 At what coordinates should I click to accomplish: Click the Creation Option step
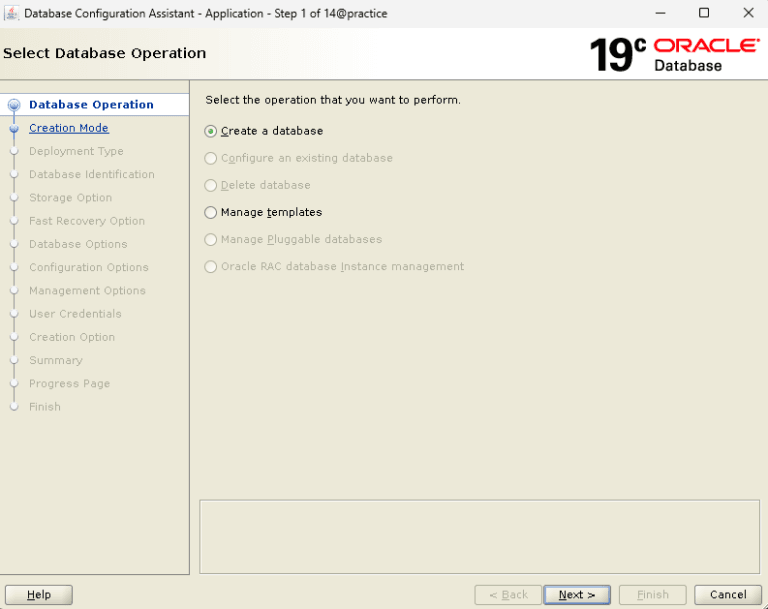tap(72, 337)
